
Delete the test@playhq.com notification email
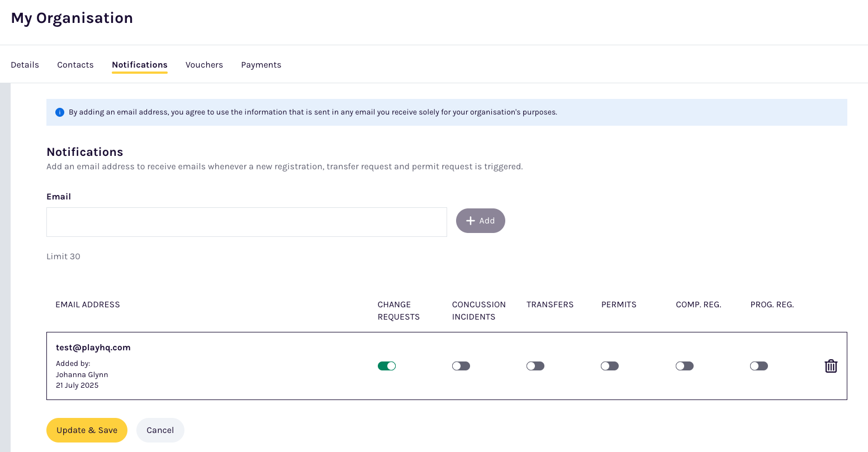click(x=831, y=366)
